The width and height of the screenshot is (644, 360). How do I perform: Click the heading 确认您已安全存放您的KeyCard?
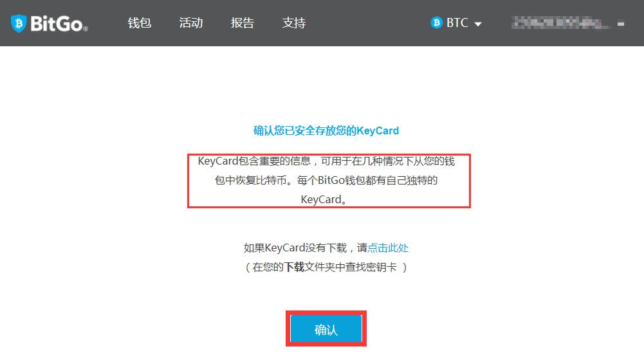coord(326,131)
